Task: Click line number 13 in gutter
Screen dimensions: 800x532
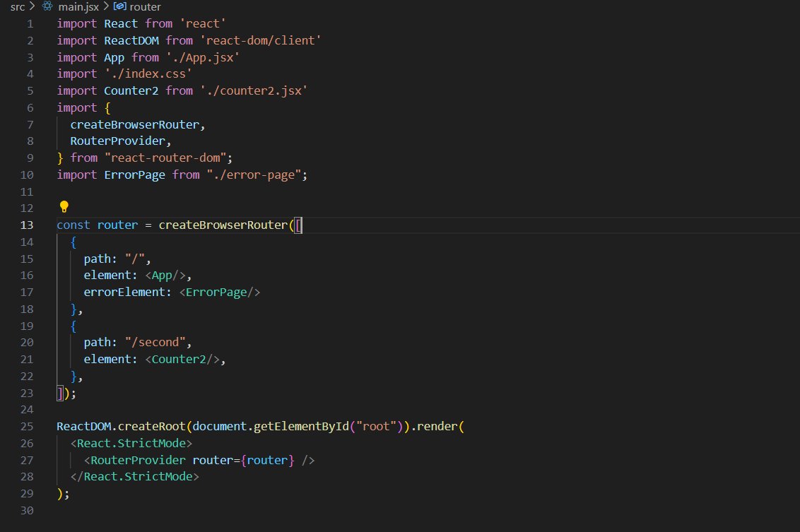Action: point(27,225)
